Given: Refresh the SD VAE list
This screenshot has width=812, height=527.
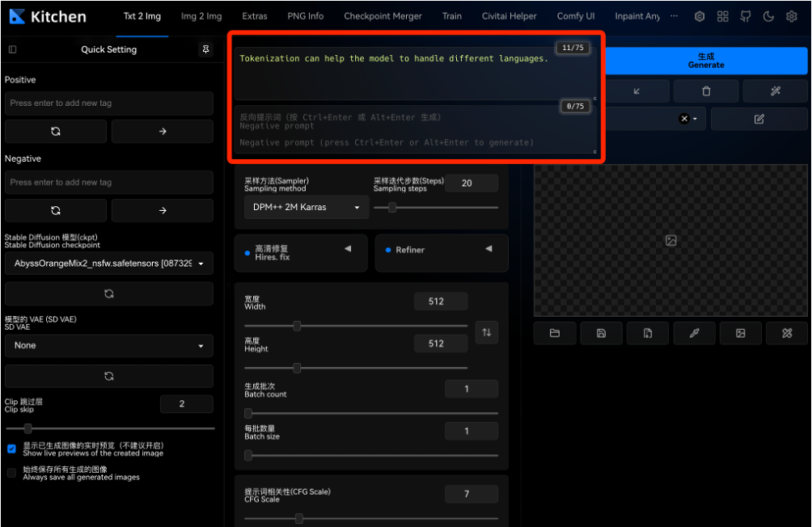Looking at the screenshot, I should click(x=108, y=377).
